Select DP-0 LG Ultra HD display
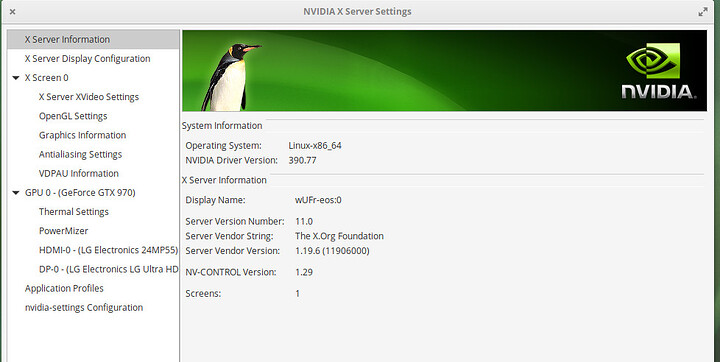Viewport: 720px width, 362px height. tap(108, 269)
